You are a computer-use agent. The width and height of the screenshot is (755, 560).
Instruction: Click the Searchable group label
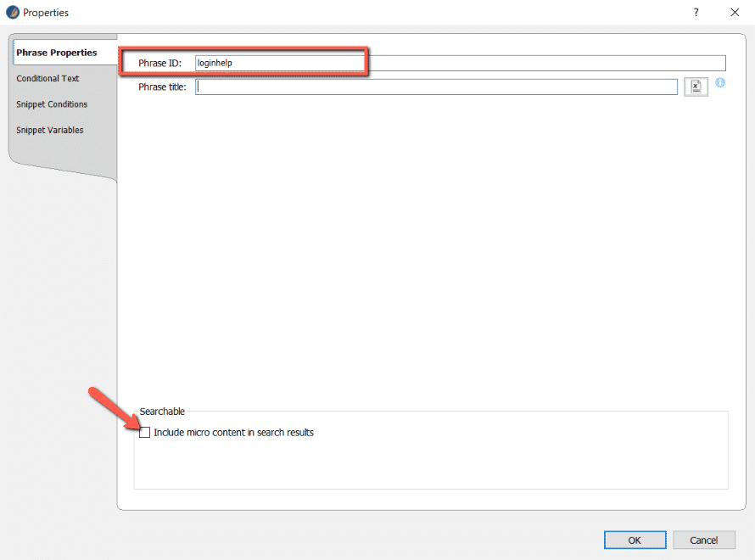tap(161, 412)
